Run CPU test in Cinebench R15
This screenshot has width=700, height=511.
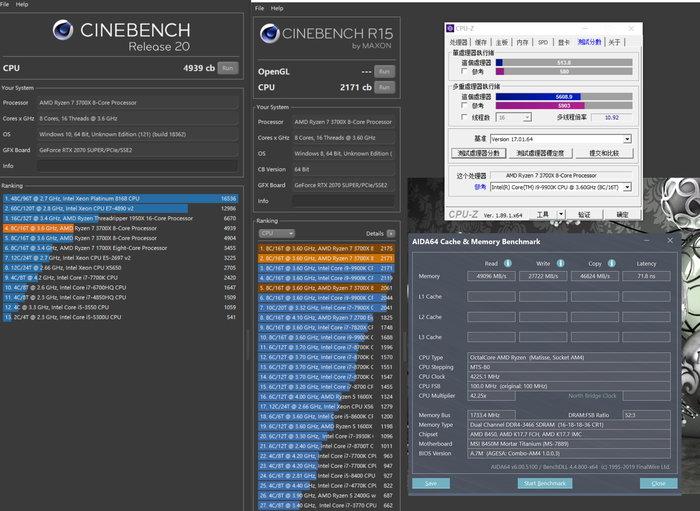[384, 87]
